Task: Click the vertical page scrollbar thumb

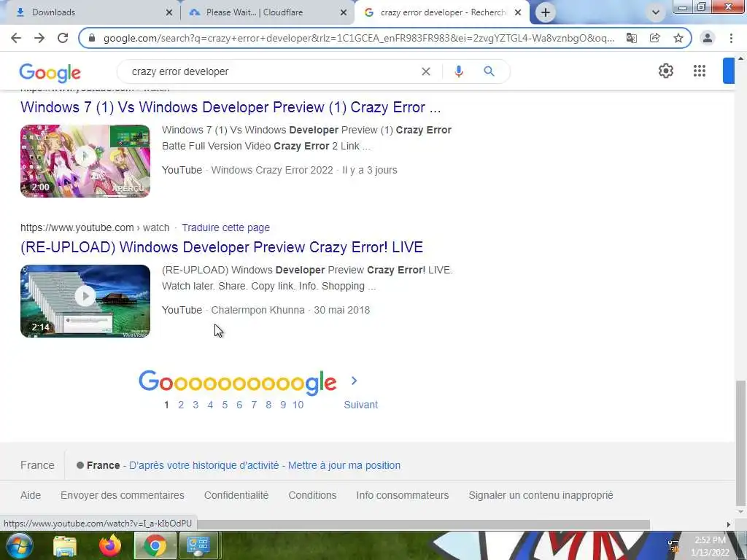Action: pyautogui.click(x=741, y=443)
